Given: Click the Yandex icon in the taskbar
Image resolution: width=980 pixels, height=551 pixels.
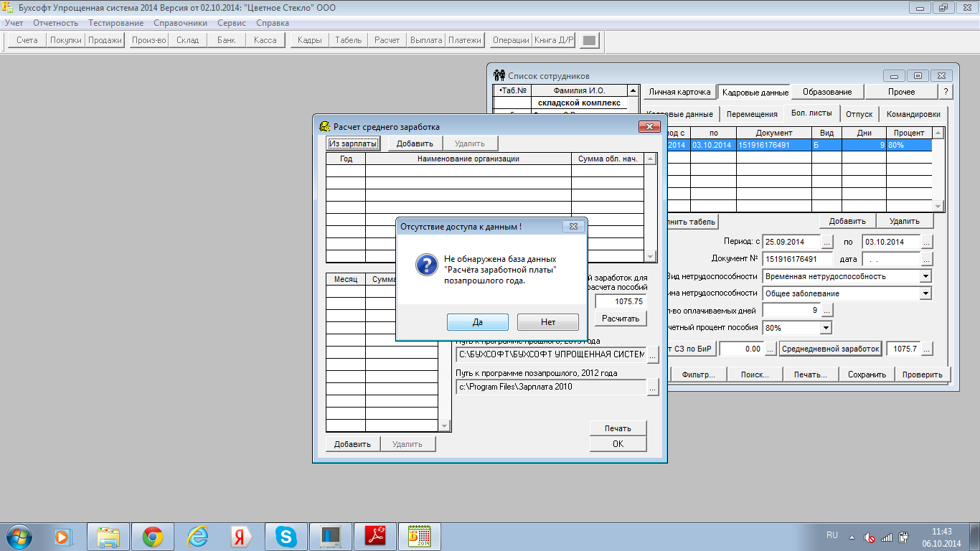Looking at the screenshot, I should [x=241, y=536].
